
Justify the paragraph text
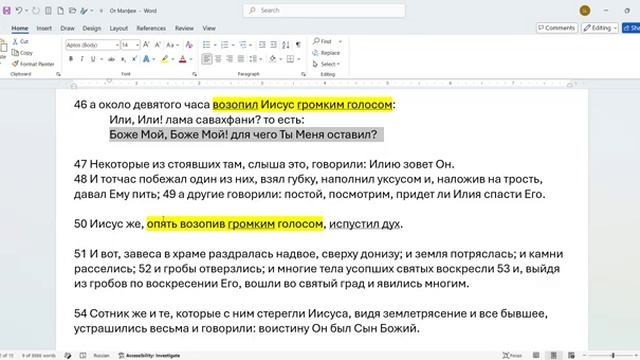pos(241,59)
